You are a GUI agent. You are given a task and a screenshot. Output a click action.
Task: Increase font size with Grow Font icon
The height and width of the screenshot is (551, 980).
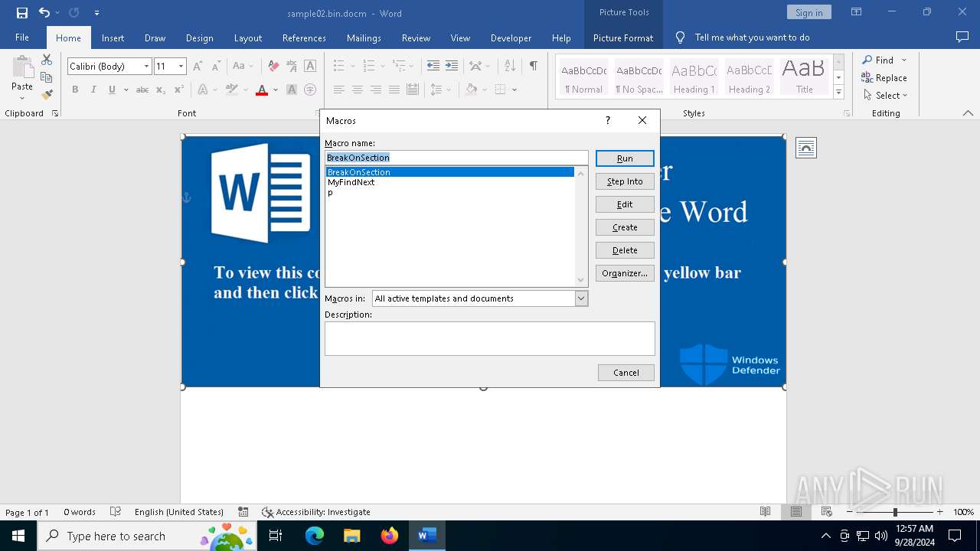click(198, 66)
